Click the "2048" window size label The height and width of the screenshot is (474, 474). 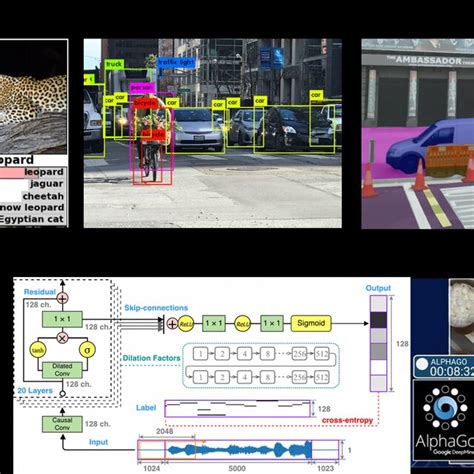pyautogui.click(x=165, y=431)
